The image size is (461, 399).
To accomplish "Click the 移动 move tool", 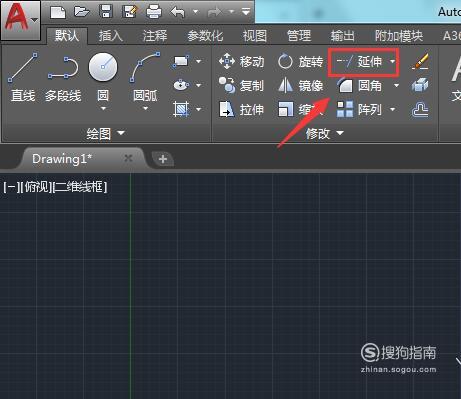I will (242, 62).
